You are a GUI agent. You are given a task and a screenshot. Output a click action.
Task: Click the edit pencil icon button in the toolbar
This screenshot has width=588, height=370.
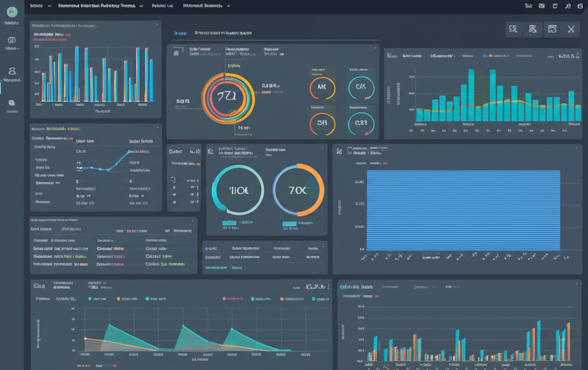pos(532,29)
